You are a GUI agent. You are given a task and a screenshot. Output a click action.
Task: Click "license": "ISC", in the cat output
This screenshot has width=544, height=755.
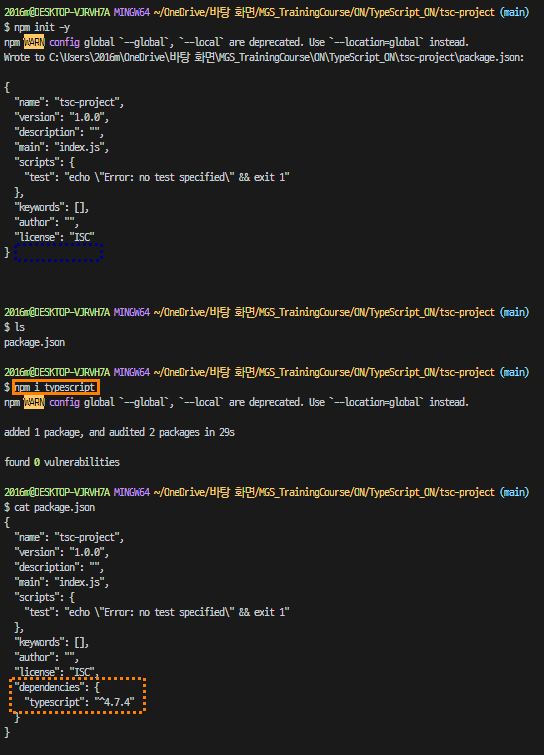pos(56,672)
